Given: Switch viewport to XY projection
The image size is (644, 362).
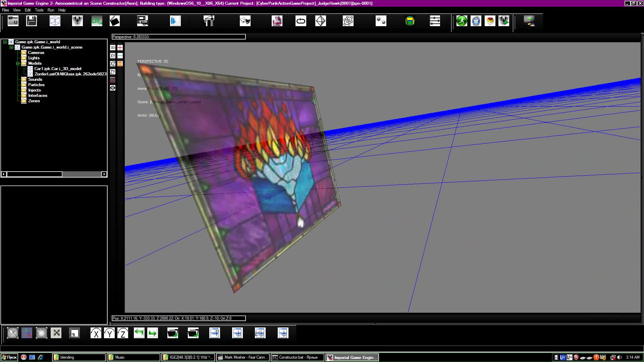Looking at the screenshot, I should pos(113,56).
